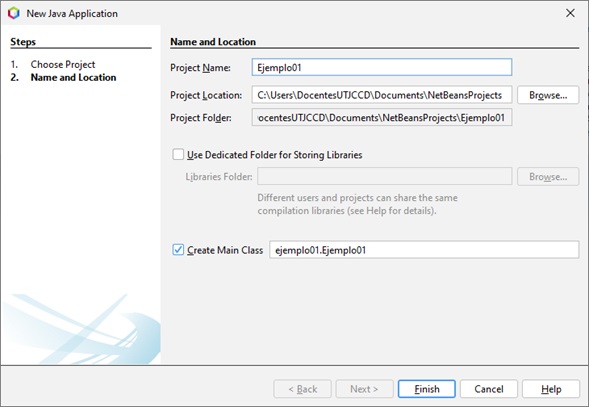Browse for the project location

(548, 95)
